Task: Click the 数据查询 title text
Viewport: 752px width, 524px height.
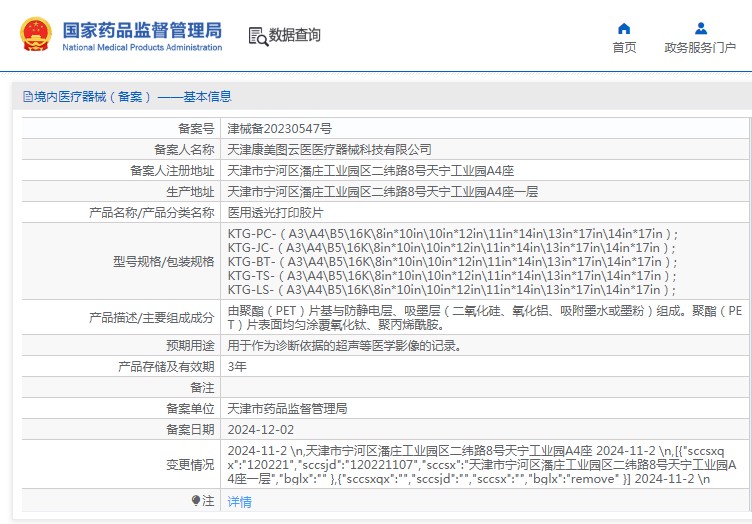Action: 295,36
